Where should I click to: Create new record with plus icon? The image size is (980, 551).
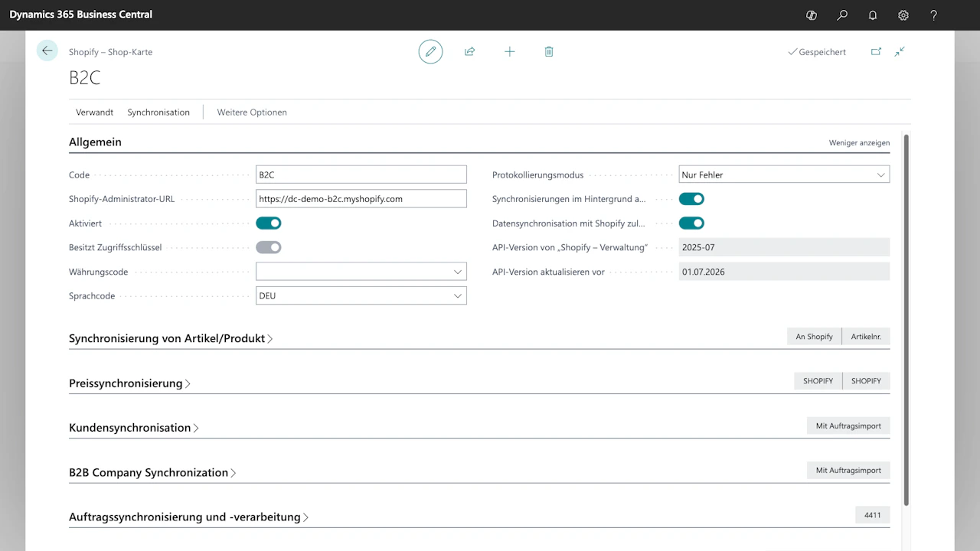(510, 51)
